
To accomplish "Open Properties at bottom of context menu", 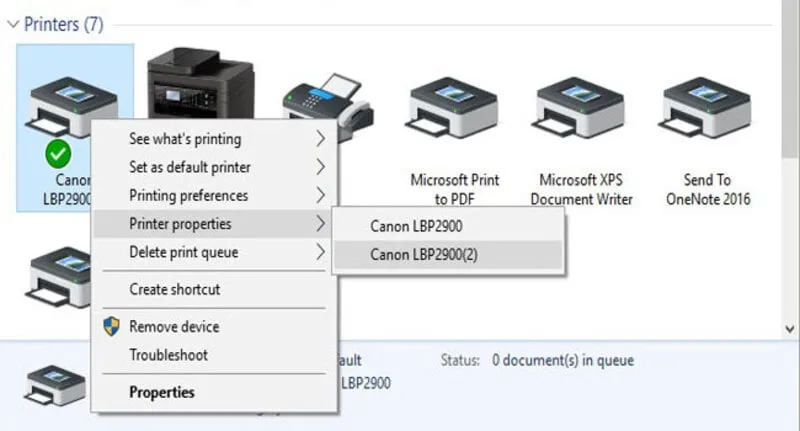I will [x=214, y=392].
